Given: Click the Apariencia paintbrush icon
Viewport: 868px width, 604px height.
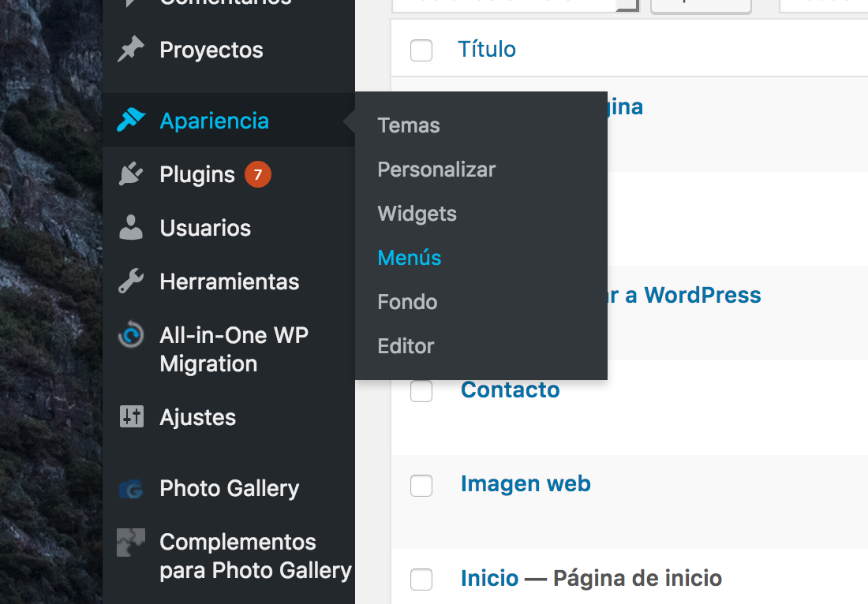Looking at the screenshot, I should click(x=131, y=120).
